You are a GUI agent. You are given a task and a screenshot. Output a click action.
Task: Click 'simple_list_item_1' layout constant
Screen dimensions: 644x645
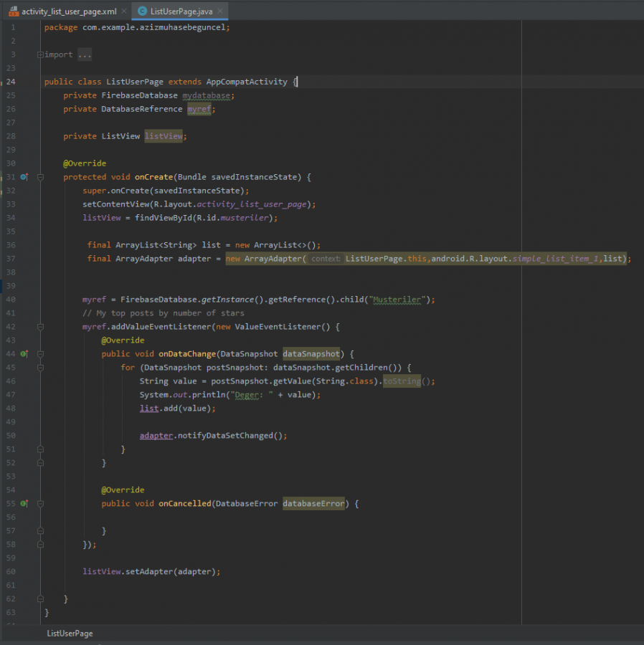557,259
